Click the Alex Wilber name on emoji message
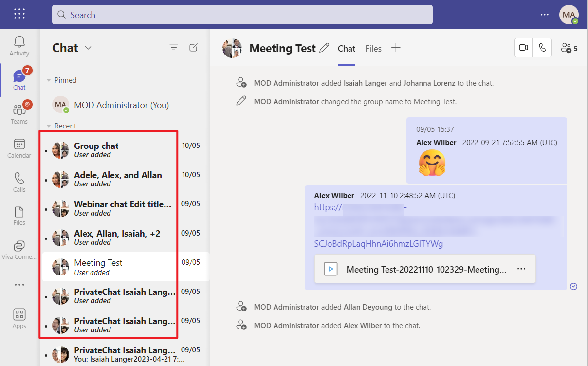 point(436,143)
